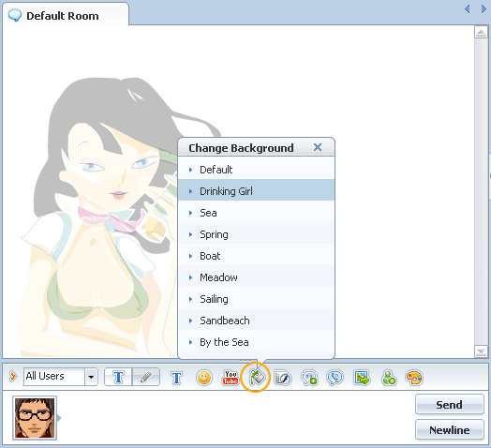This screenshot has height=448, width=491.
Task: Click the add user icon
Action: (389, 378)
